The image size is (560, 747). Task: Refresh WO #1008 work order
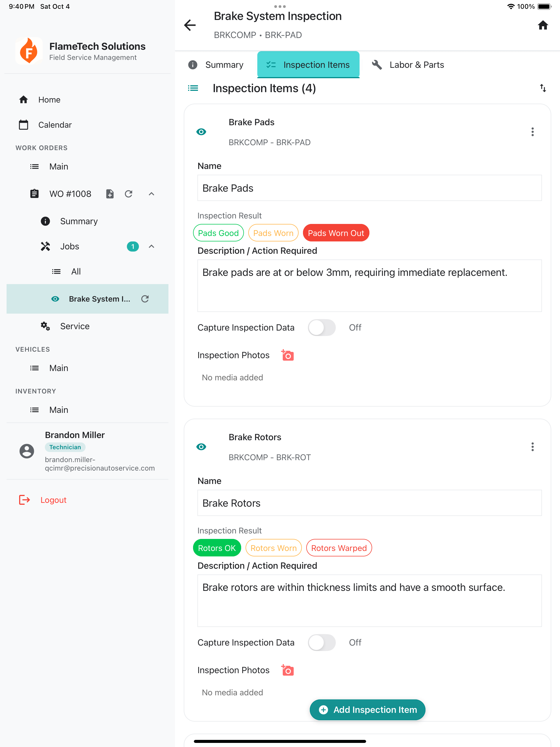tap(129, 194)
